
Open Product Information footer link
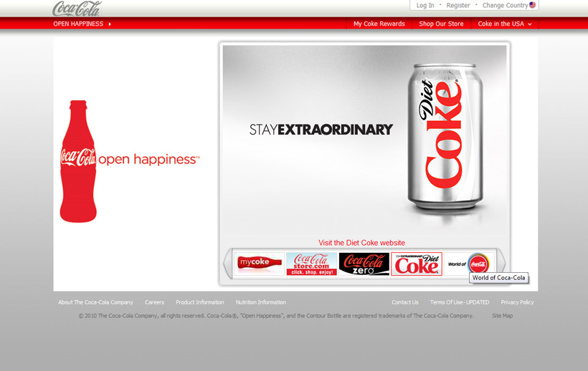[x=200, y=302]
